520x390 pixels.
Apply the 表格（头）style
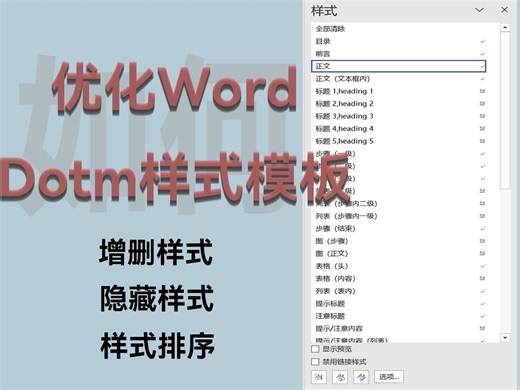(x=399, y=266)
